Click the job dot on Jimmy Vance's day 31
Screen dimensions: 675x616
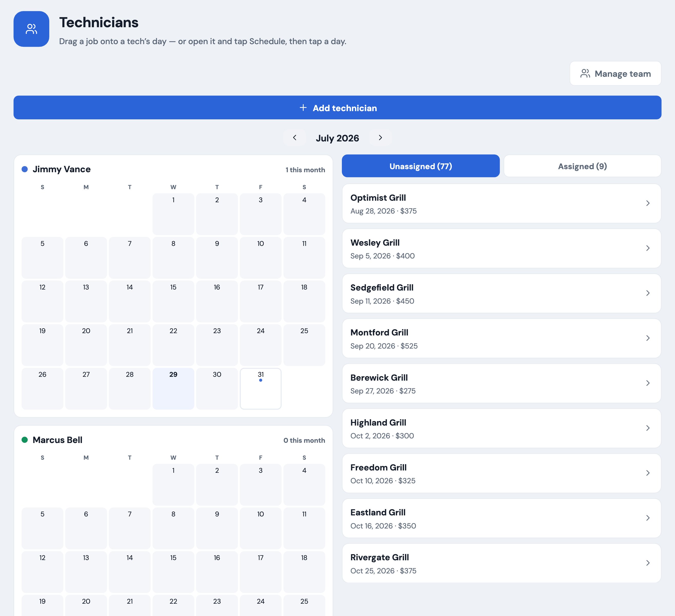[261, 380]
